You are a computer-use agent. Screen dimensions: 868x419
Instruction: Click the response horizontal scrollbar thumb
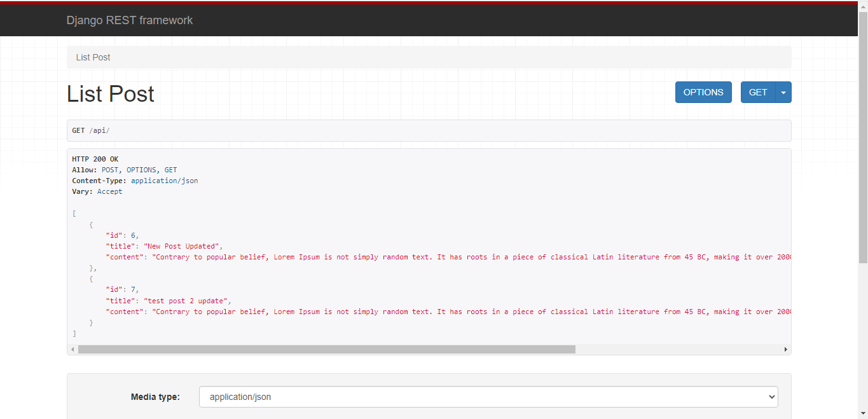[x=326, y=350]
